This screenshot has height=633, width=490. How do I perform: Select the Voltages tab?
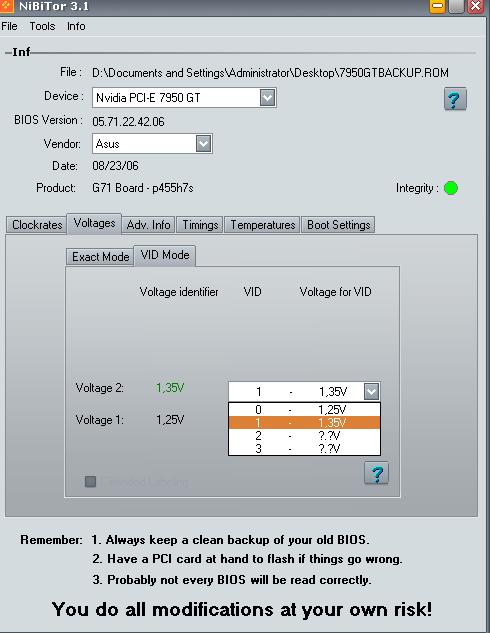(x=94, y=223)
